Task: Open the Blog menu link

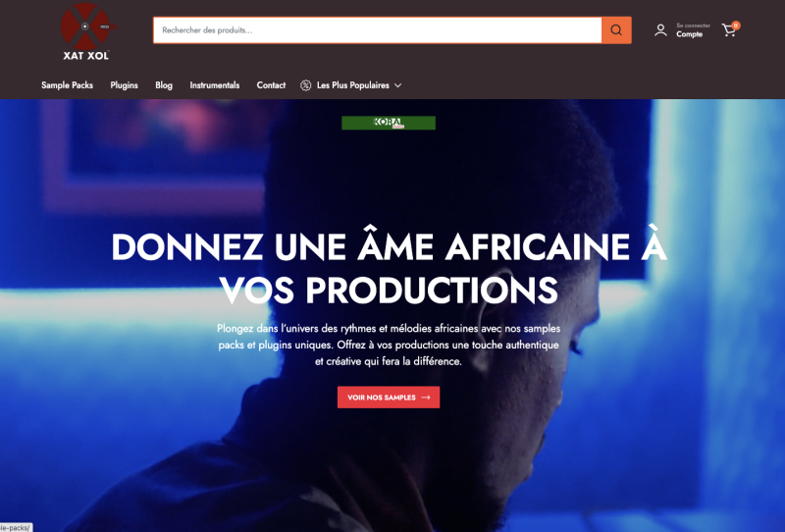Action: pyautogui.click(x=164, y=85)
